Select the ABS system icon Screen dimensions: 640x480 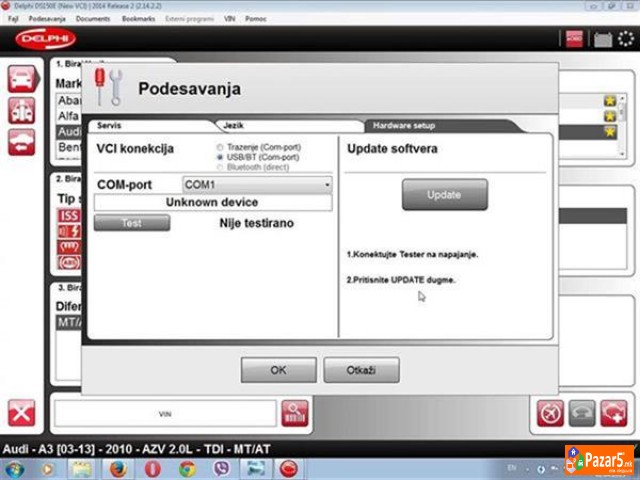coord(69,262)
